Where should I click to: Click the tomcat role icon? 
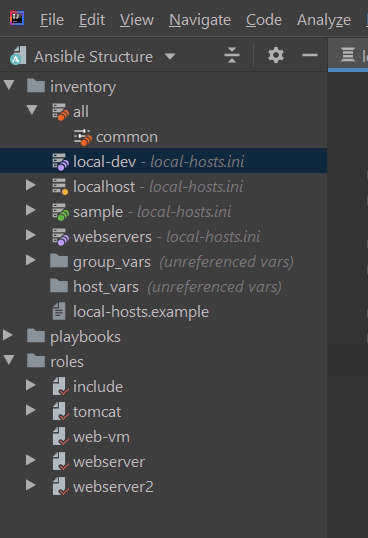click(60, 411)
